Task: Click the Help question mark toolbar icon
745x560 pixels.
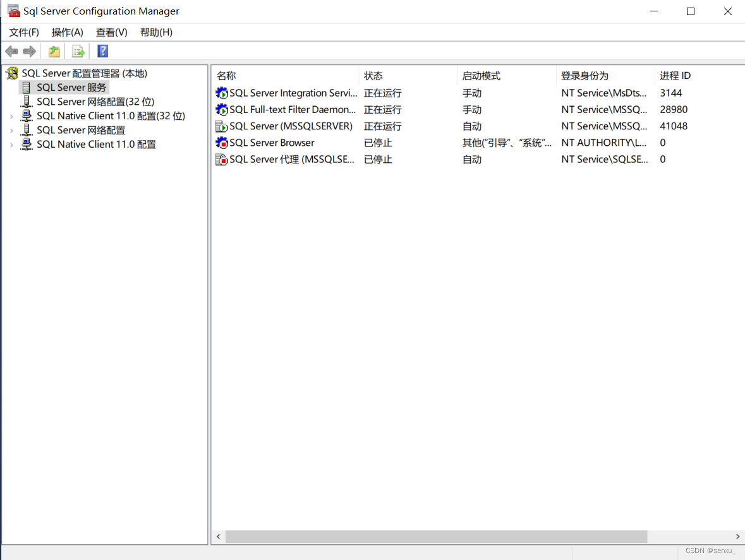Action: (102, 51)
